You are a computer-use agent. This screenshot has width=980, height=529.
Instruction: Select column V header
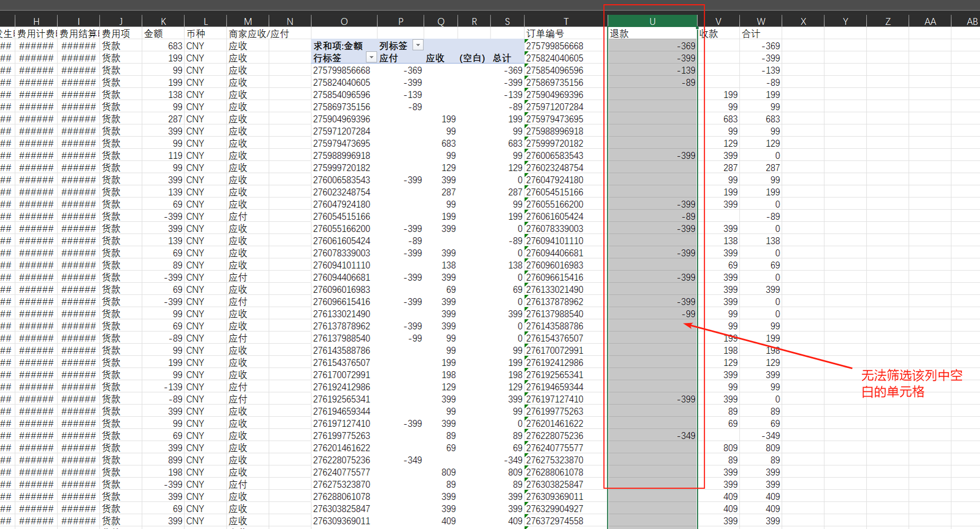tap(718, 21)
